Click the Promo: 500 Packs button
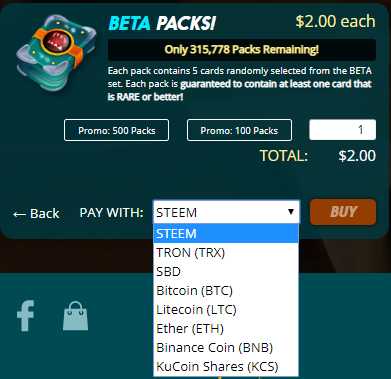This screenshot has height=379, width=391. pos(116,130)
